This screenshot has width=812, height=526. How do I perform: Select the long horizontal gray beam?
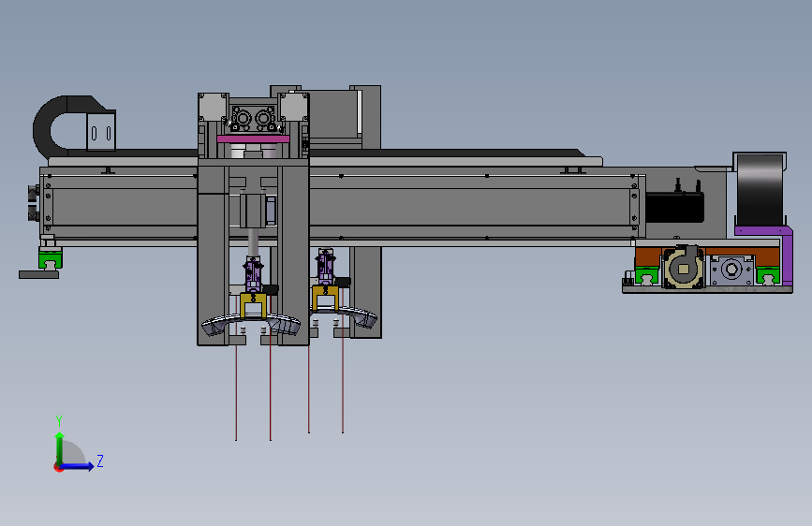point(342,206)
